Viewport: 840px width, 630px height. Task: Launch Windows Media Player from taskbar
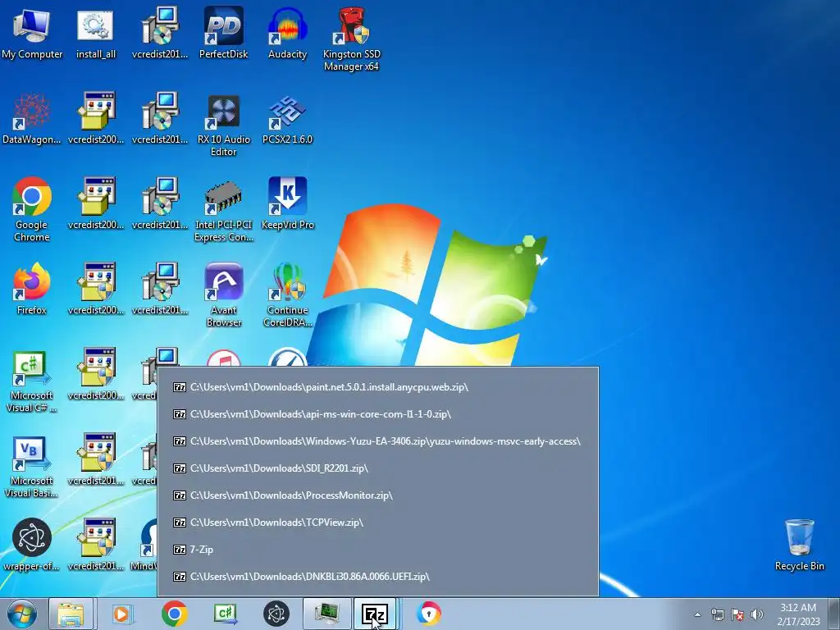coord(122,614)
